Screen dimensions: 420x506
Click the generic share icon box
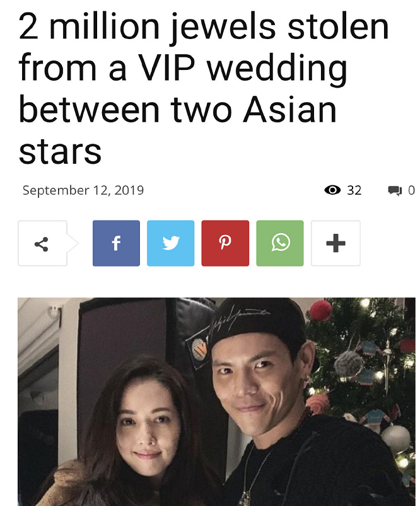[x=43, y=243]
